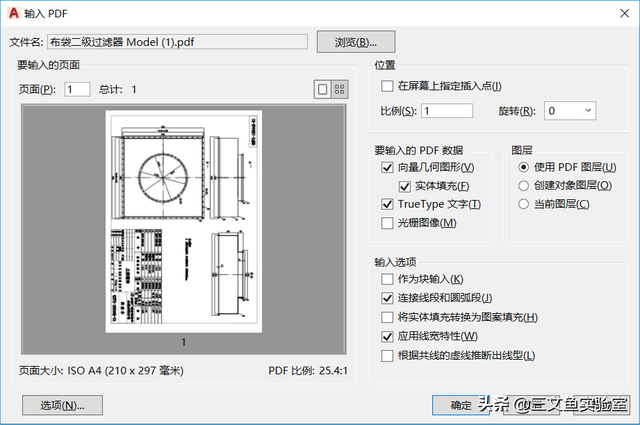Toggle 实体填充 checkbox

(x=404, y=187)
